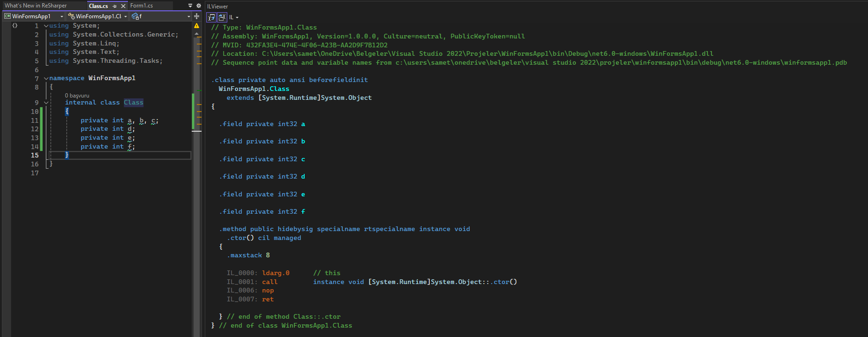Collapse the internal class Class block

(x=46, y=103)
